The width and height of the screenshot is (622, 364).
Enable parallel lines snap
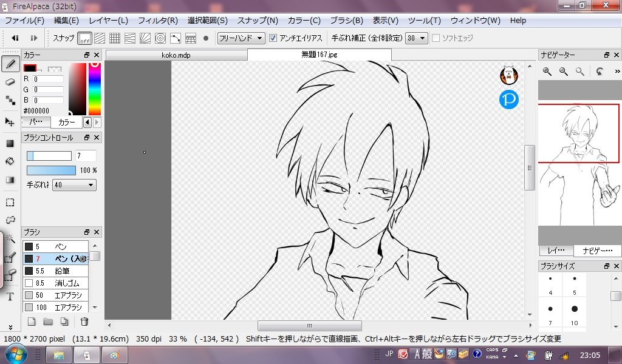(x=100, y=38)
